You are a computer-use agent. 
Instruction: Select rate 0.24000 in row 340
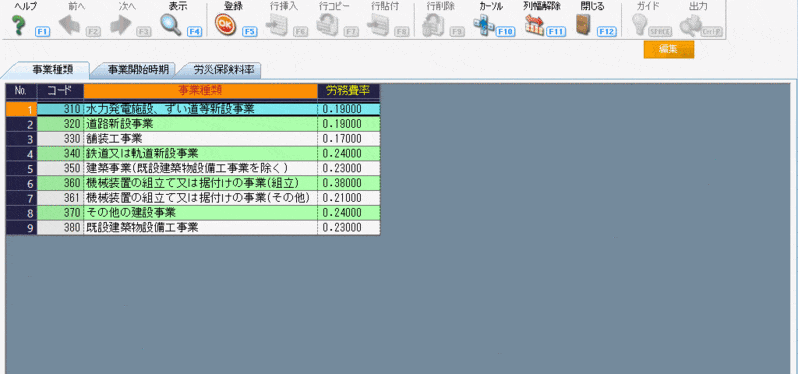(x=349, y=153)
